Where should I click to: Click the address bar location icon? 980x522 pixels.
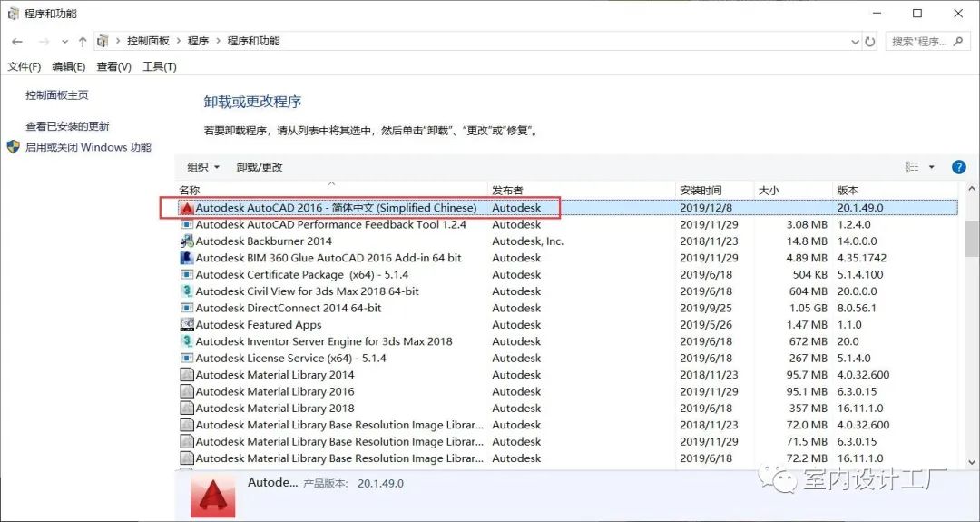point(103,41)
